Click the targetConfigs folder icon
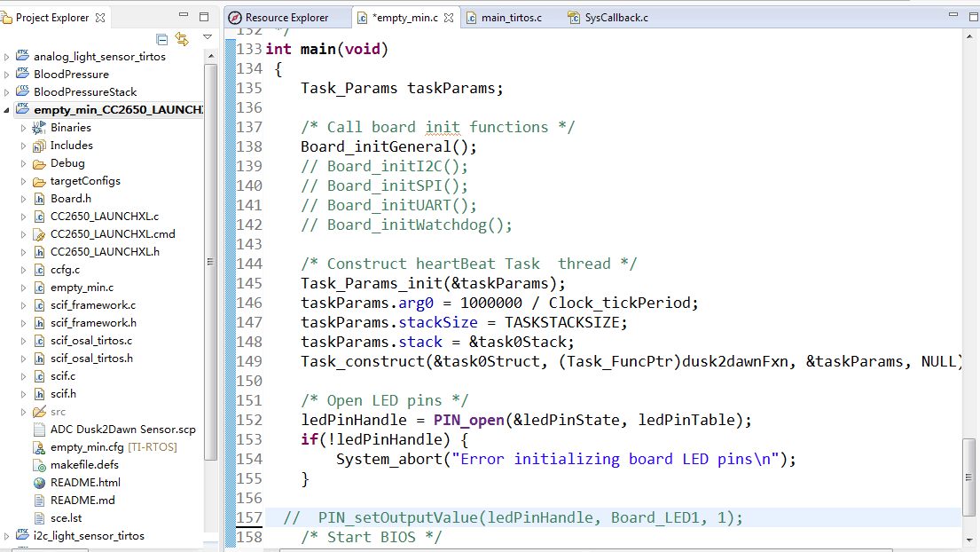980x552 pixels. [x=39, y=181]
